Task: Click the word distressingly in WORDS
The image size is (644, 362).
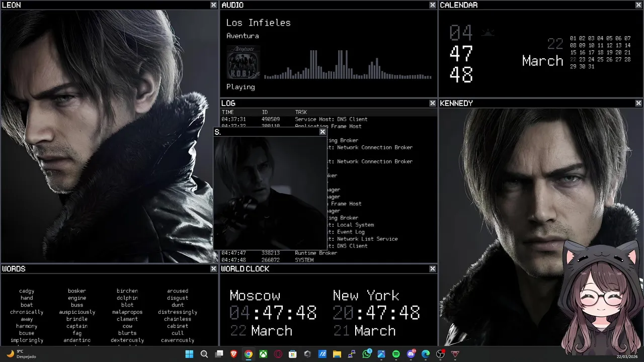Action: 178,312
